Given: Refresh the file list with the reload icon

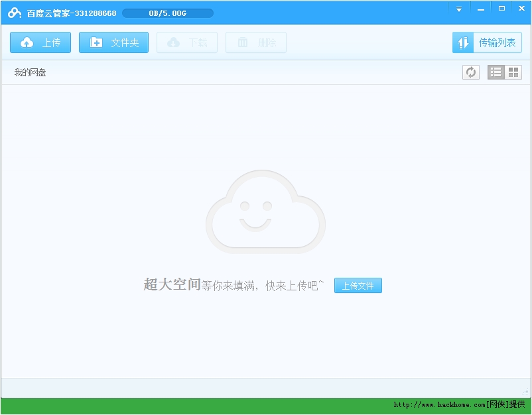Looking at the screenshot, I should tap(470, 72).
